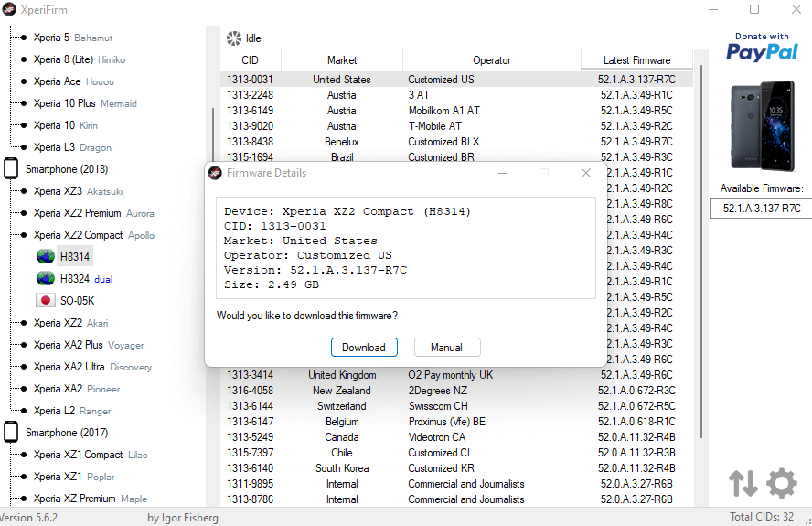
Task: Select H8324 dual globe icon
Action: [x=46, y=279]
